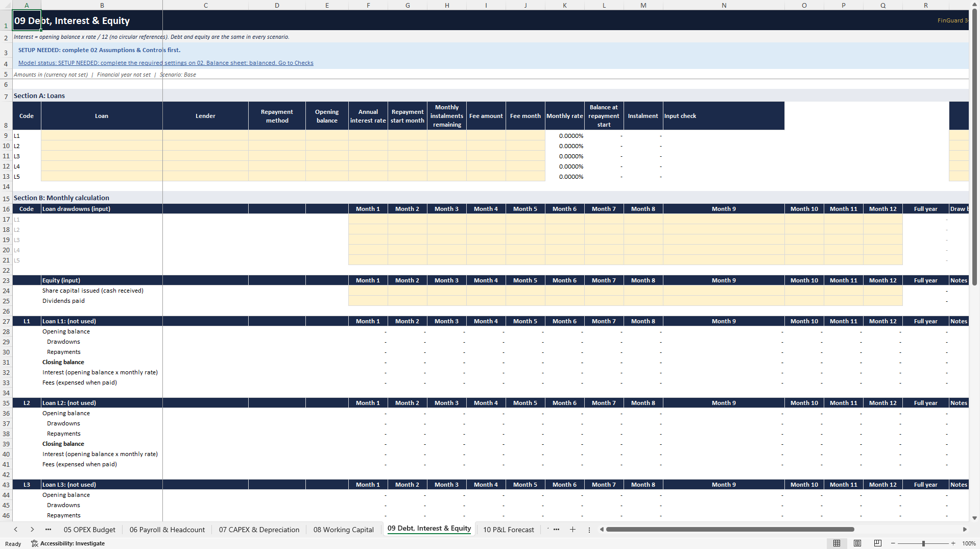
Task: Go to the next sheet tab arrow
Action: [x=32, y=530]
